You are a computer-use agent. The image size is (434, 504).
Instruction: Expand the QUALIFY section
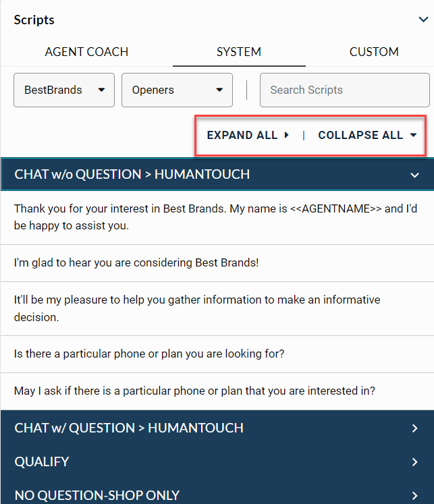pyautogui.click(x=42, y=461)
